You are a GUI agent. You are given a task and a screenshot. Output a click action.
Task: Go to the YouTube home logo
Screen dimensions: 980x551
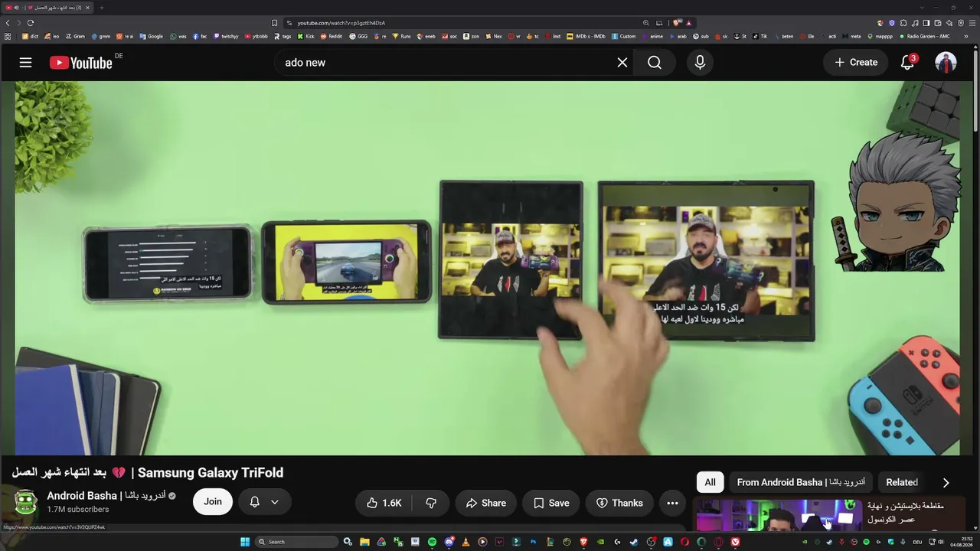tap(81, 63)
